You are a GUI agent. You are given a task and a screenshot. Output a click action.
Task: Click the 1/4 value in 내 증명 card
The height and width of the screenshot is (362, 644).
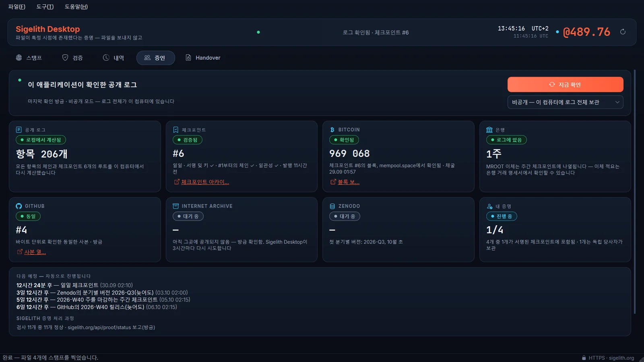tap(495, 230)
